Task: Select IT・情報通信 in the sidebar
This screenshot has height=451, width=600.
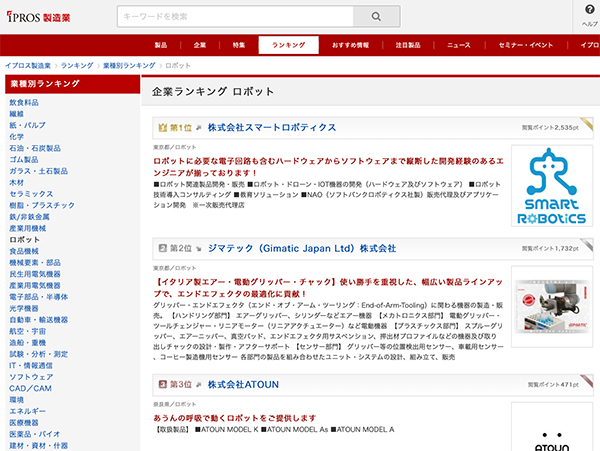Action: tap(31, 365)
